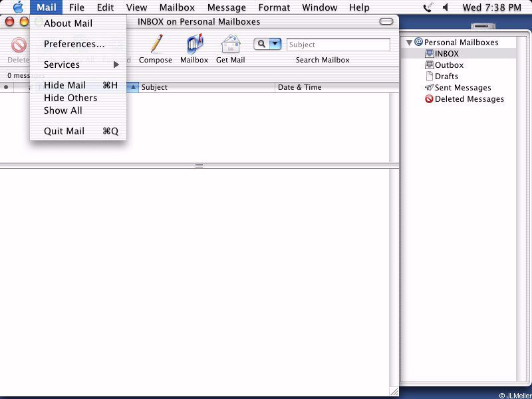Select Personal Mailboxes account row
Screen dimensions: 532x399
coord(459,43)
